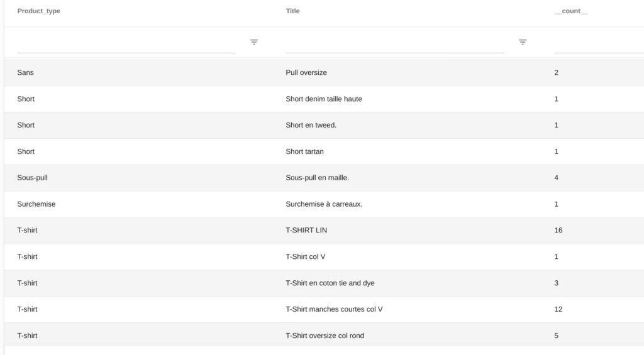Select the Short en tweed. cell
The width and height of the screenshot is (644, 355).
click(x=311, y=125)
